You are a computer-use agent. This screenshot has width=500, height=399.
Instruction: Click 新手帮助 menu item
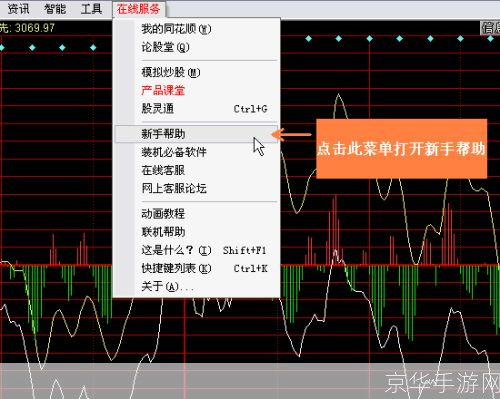click(x=197, y=134)
